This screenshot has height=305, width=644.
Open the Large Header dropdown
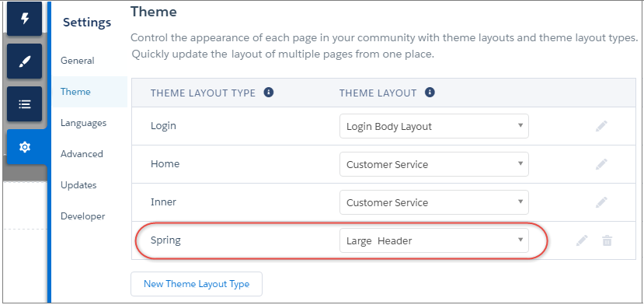434,240
